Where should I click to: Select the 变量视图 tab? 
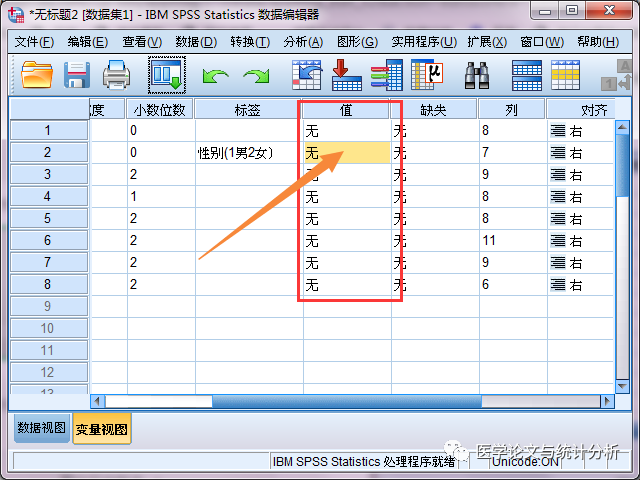tap(102, 429)
